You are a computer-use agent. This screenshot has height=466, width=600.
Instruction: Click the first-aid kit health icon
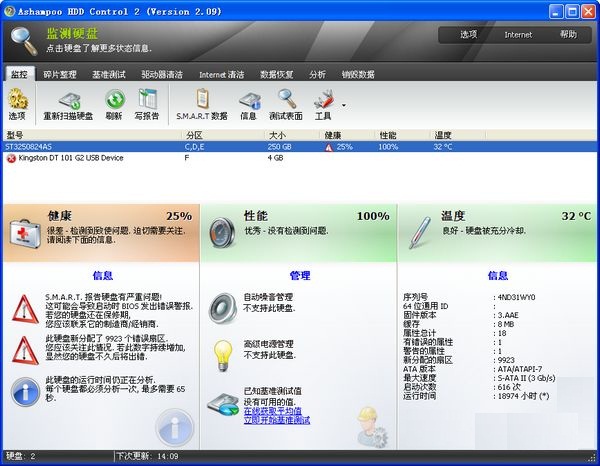pyautogui.click(x=24, y=233)
